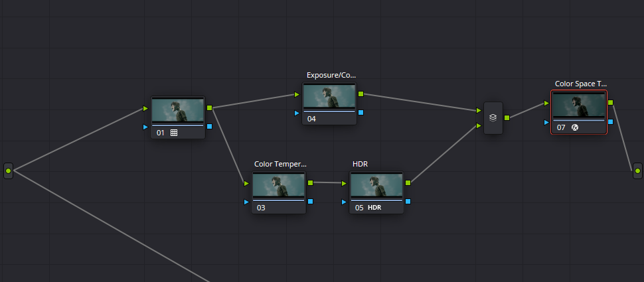Click layer mixer lower green input triangle
This screenshot has width=644, height=282.
[x=479, y=125]
